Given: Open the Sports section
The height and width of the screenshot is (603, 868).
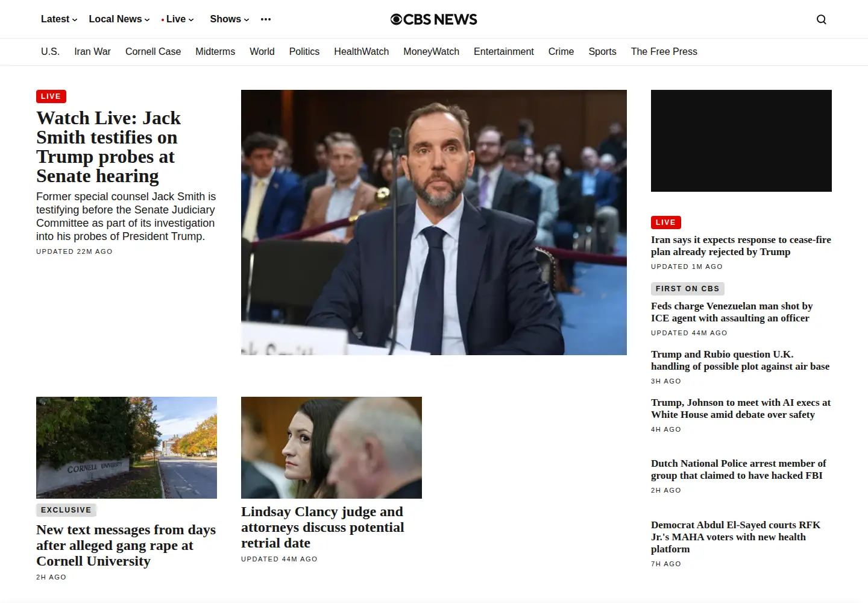Looking at the screenshot, I should click(x=602, y=52).
